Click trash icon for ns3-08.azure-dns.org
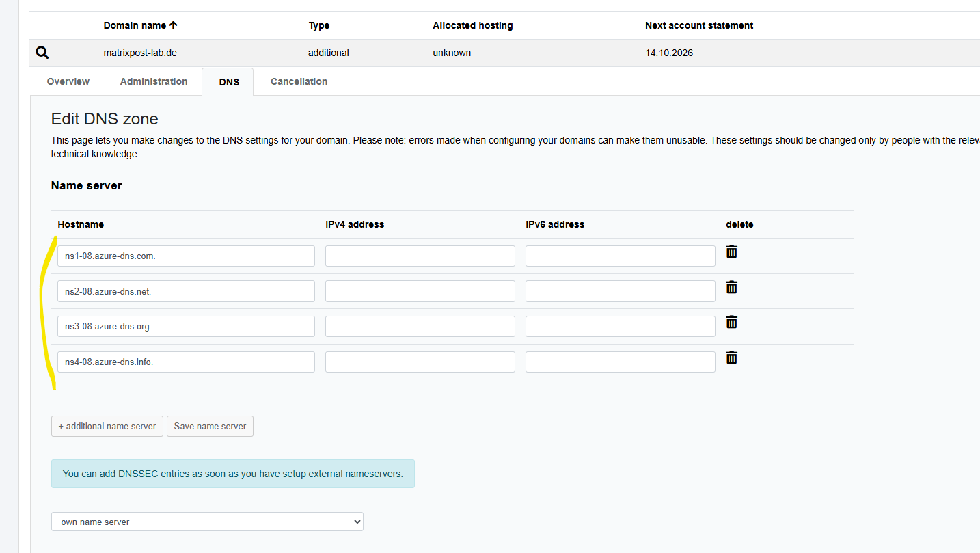Viewport: 980px width, 553px height. coord(731,322)
